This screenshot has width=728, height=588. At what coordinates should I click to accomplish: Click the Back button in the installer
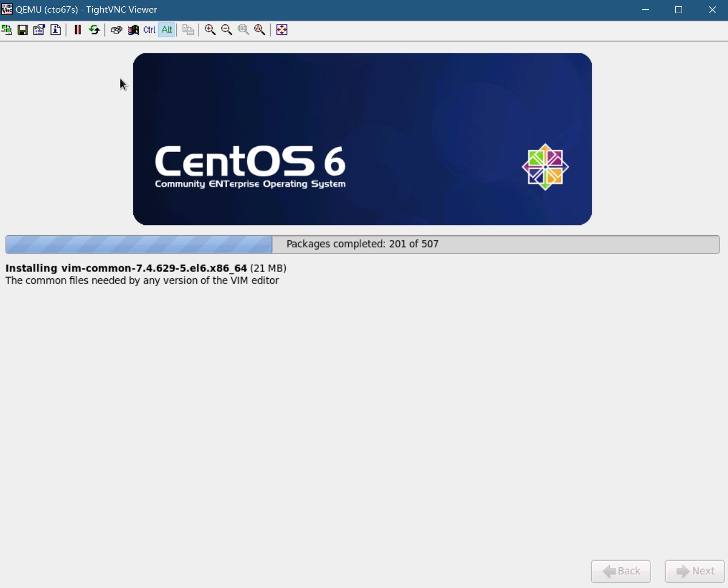(x=621, y=571)
